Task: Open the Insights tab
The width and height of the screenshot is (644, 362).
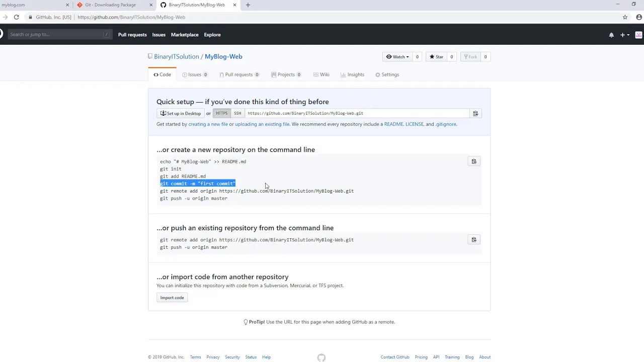Action: pos(352,74)
